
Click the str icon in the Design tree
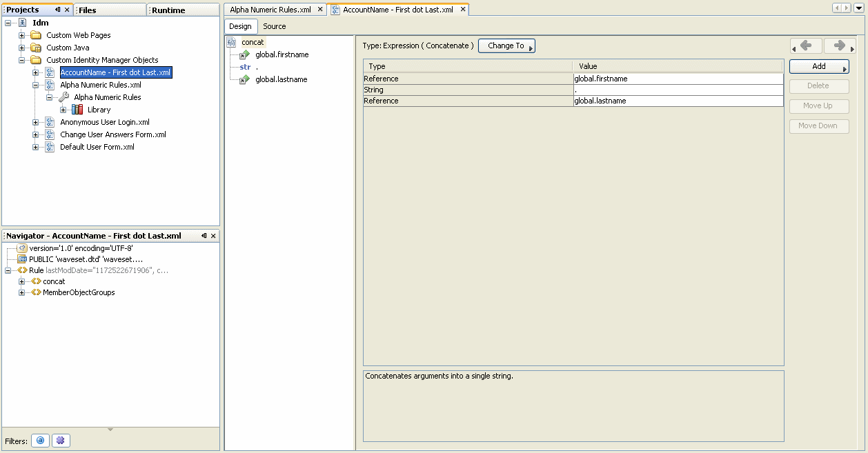pos(245,67)
